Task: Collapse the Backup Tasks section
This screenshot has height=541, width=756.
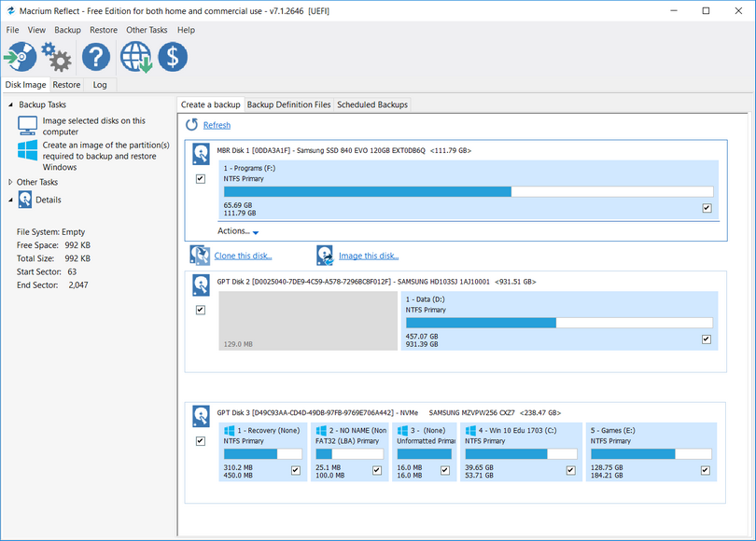Action: (x=10, y=104)
